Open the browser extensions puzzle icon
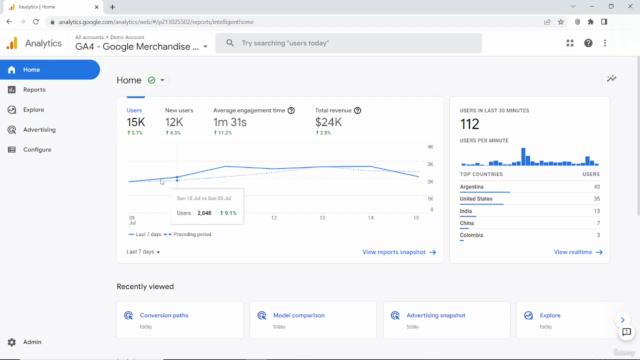Screen dimensions: 640x360 click(591, 22)
